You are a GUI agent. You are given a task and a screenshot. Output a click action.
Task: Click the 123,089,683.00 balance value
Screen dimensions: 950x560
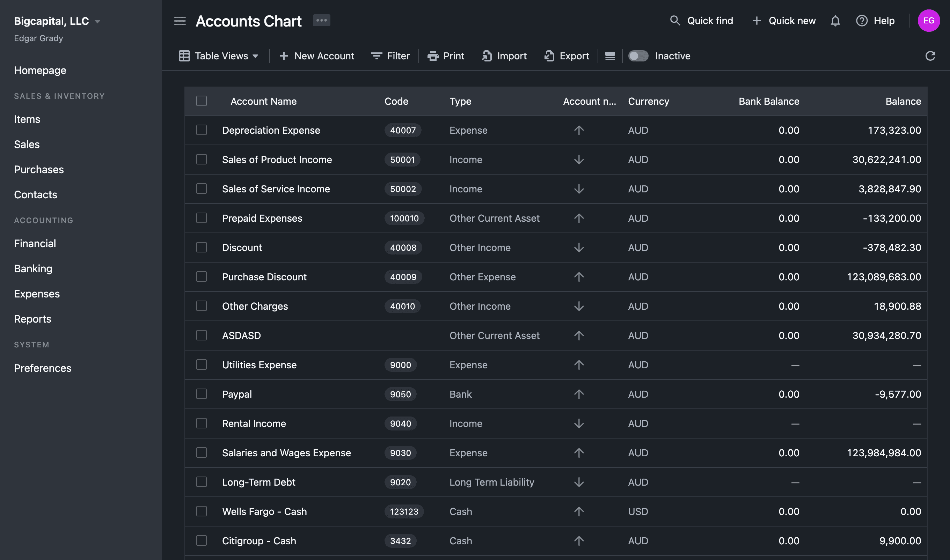click(884, 277)
